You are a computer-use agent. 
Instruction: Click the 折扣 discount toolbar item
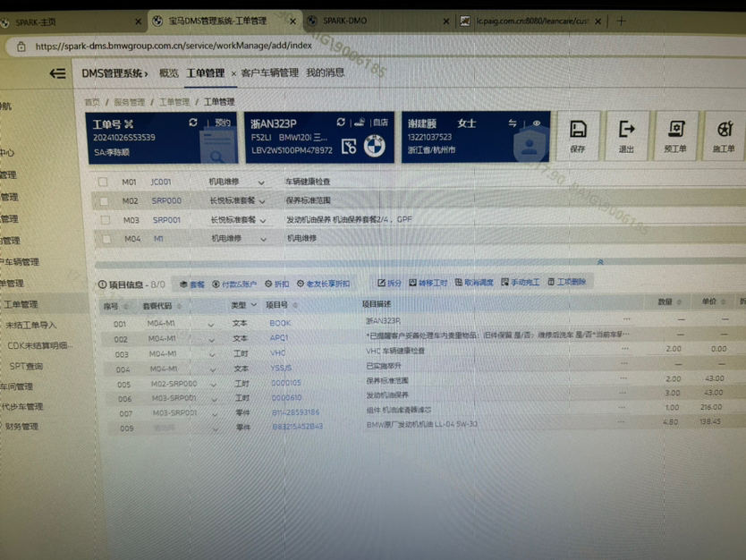coord(277,284)
